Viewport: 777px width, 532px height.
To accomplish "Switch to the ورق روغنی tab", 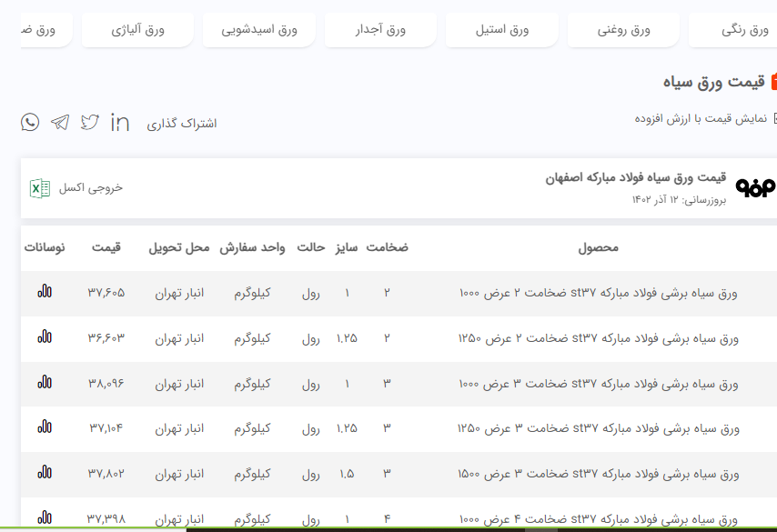I will click(623, 30).
